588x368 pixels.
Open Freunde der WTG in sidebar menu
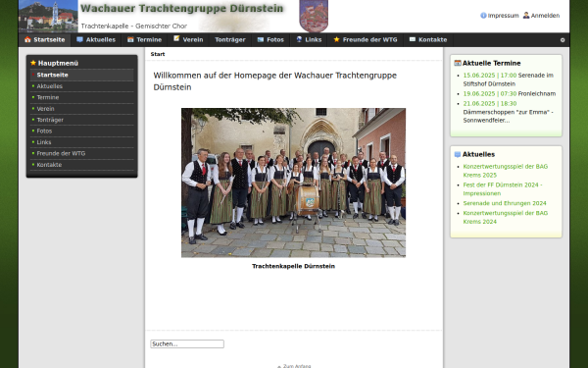(81, 154)
